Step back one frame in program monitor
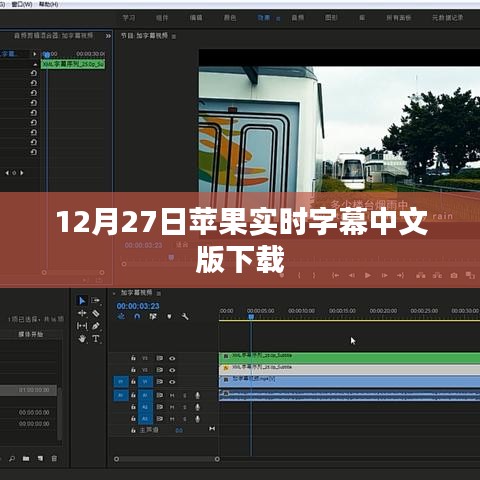Image resolution: width=480 pixels, height=480 pixels. [351, 275]
